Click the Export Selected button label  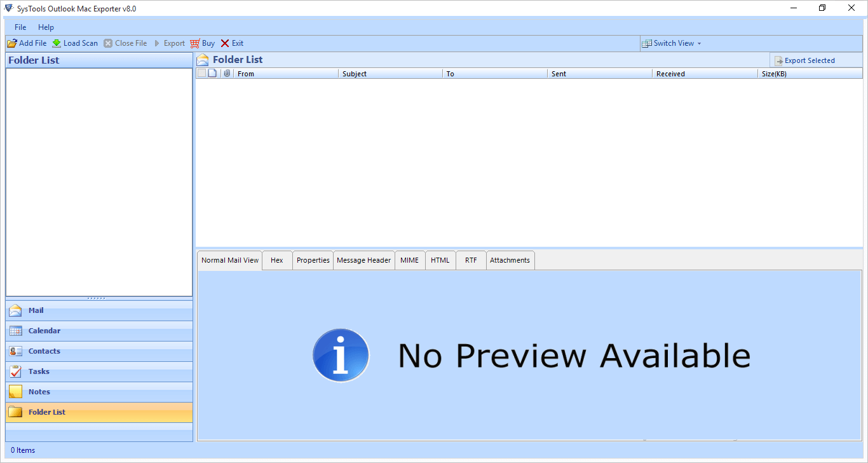(x=810, y=60)
